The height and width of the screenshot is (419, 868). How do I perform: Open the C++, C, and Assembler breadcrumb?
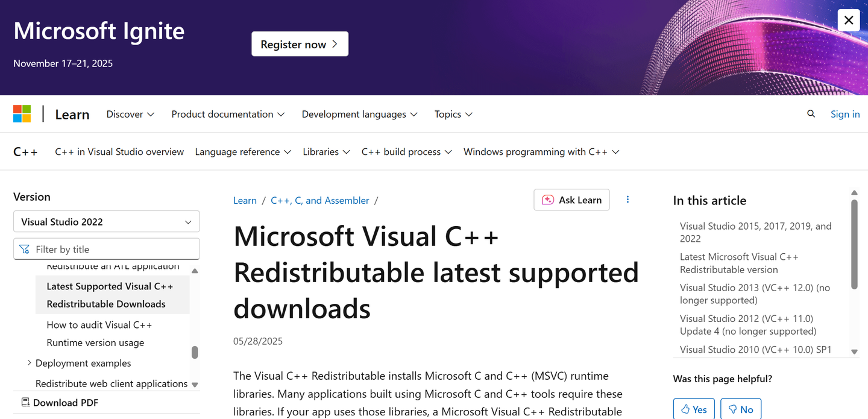pos(320,200)
